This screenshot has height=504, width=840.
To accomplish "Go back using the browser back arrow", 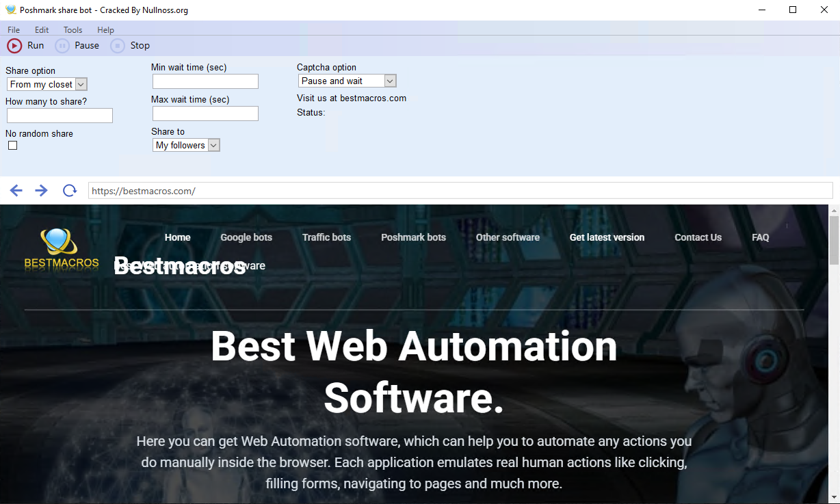I will pyautogui.click(x=16, y=191).
